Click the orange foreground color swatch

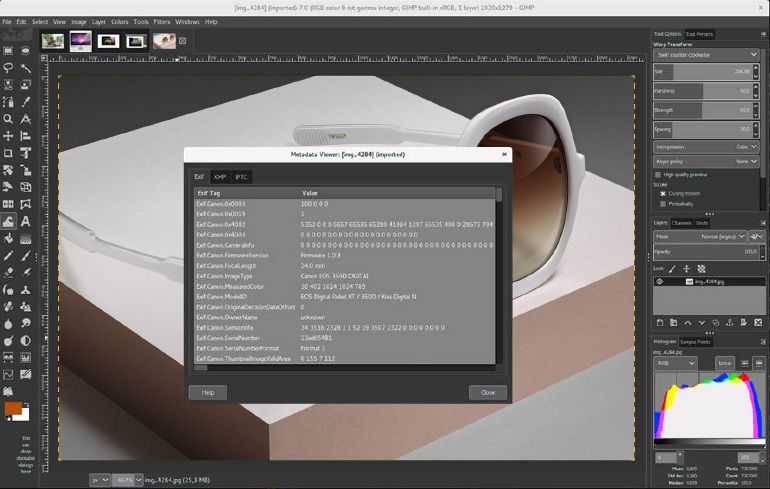click(13, 408)
